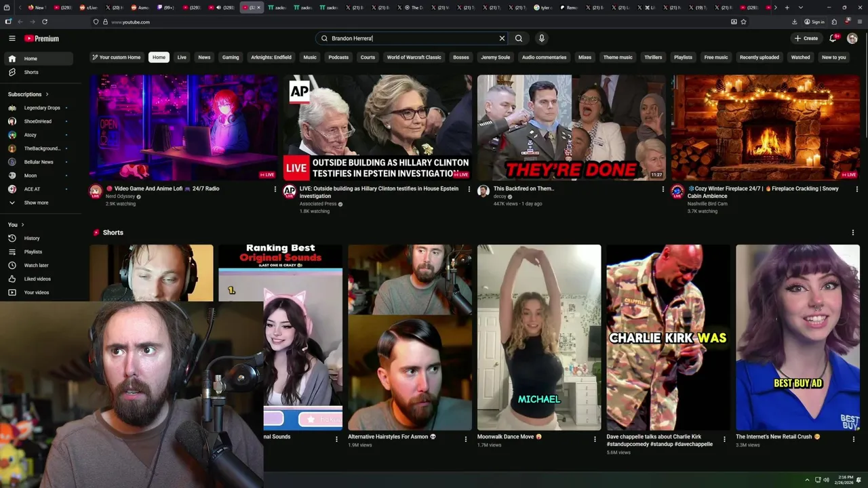Select the Podcasts filter chip
This screenshot has width=868, height=488.
(338, 58)
